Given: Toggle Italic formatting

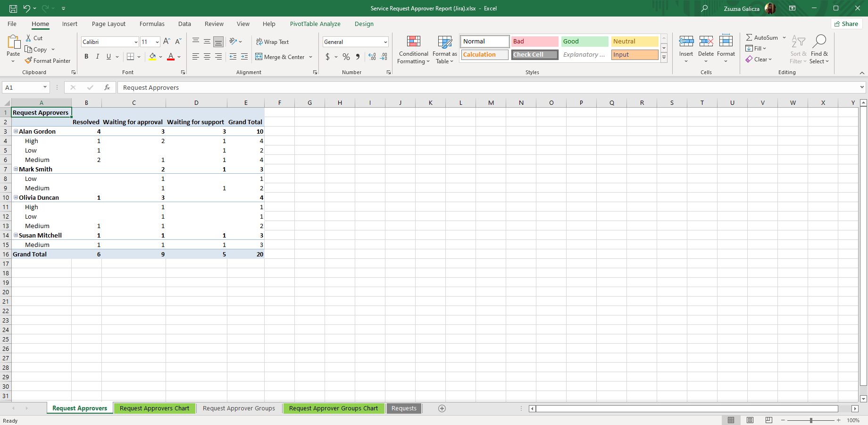Looking at the screenshot, I should [x=98, y=57].
